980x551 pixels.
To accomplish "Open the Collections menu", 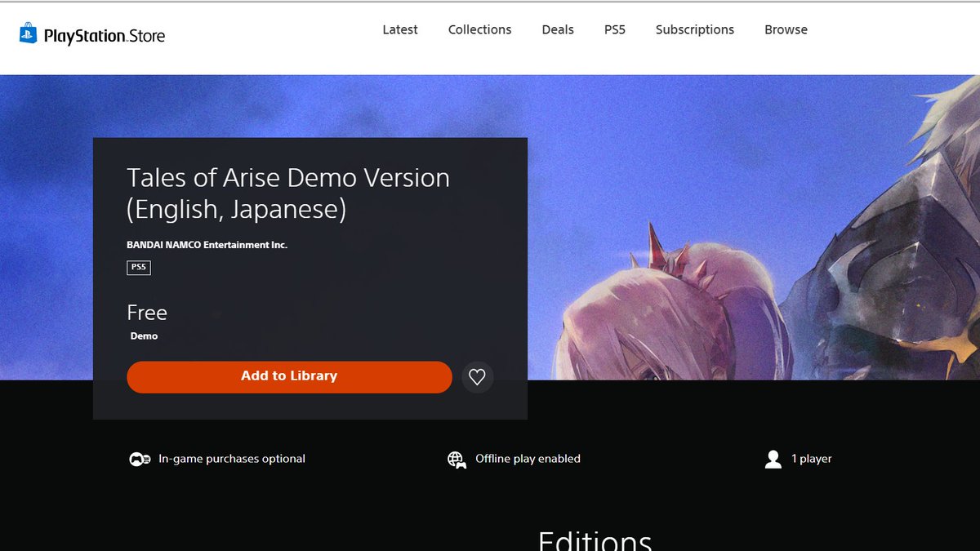I will click(x=480, y=29).
